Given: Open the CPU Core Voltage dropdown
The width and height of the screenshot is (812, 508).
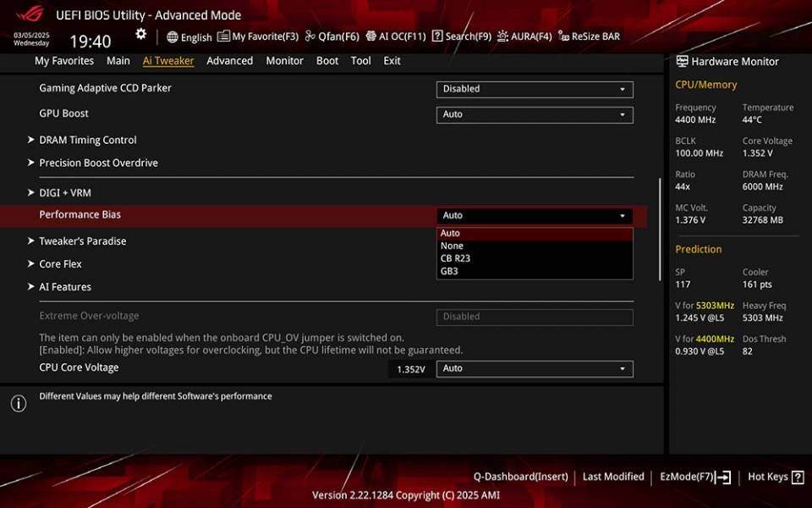Looking at the screenshot, I should click(x=535, y=368).
